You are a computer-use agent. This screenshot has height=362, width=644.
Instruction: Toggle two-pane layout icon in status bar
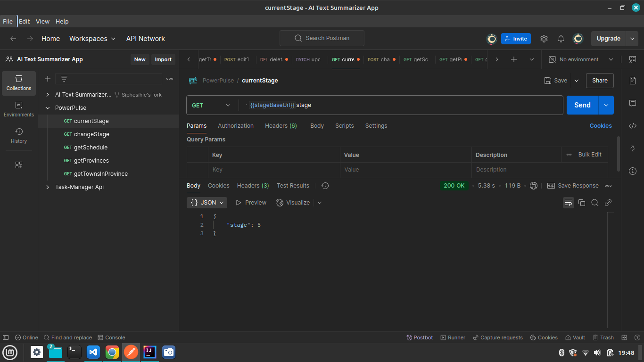tap(624, 337)
